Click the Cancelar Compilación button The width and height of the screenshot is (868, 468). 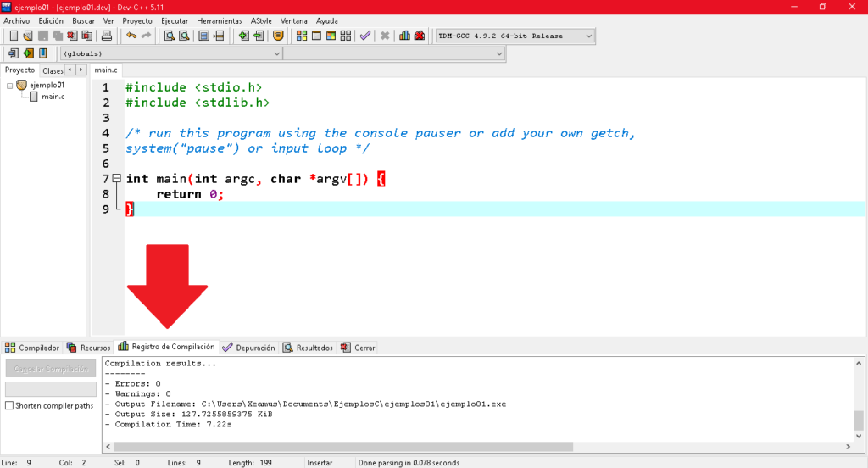point(51,369)
